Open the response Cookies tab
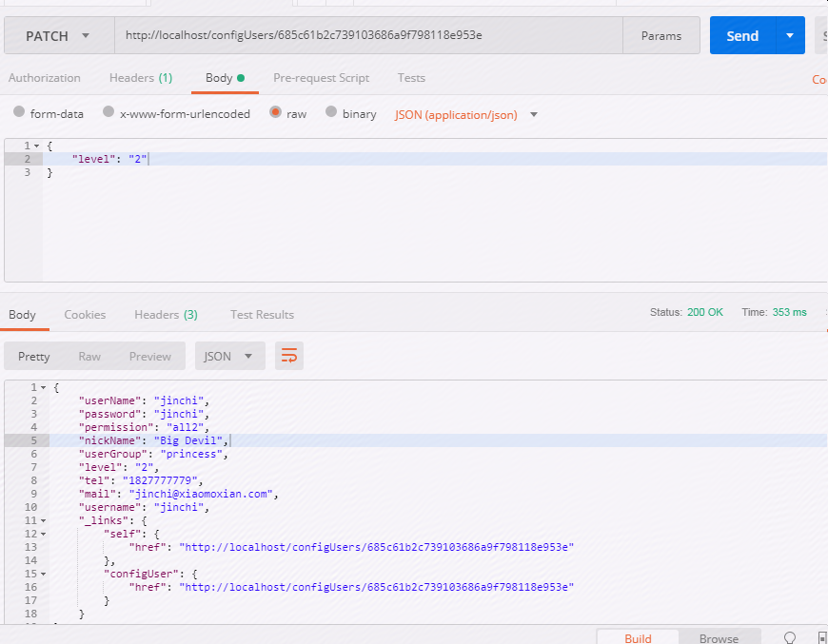Image resolution: width=828 pixels, height=644 pixels. coord(85,315)
